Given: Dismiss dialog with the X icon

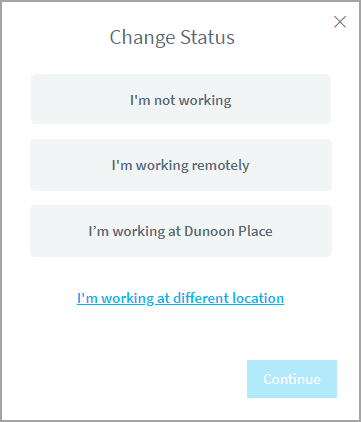Looking at the screenshot, I should 340,22.
